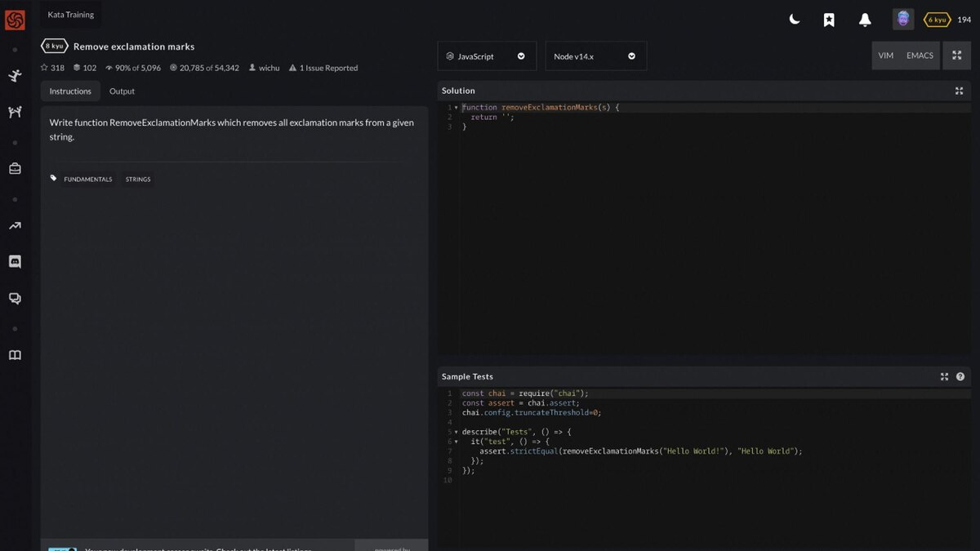
Task: Open the careers briefcase icon in sidebar
Action: [x=15, y=167]
